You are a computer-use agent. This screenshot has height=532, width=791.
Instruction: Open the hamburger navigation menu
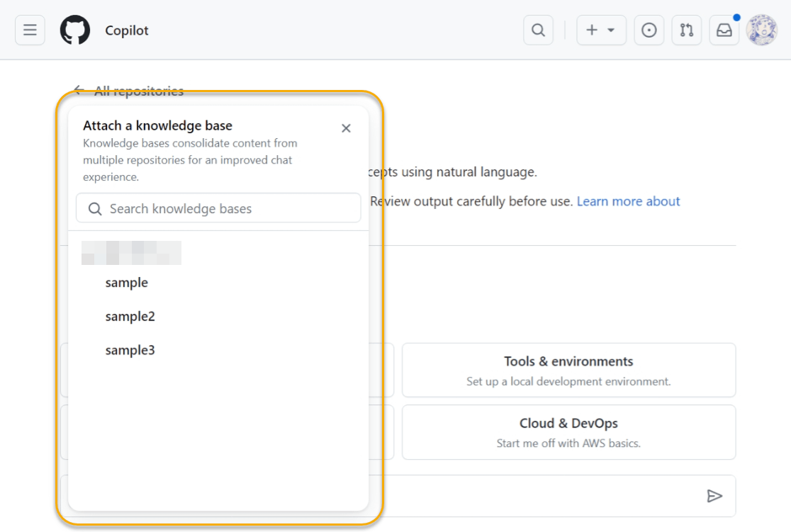29,30
